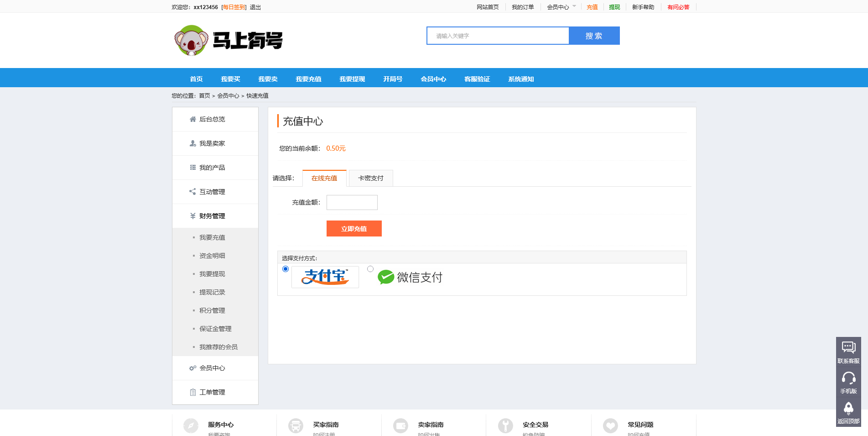Click 返回顶部 rocket icon
The width and height of the screenshot is (868, 436).
pyautogui.click(x=848, y=408)
